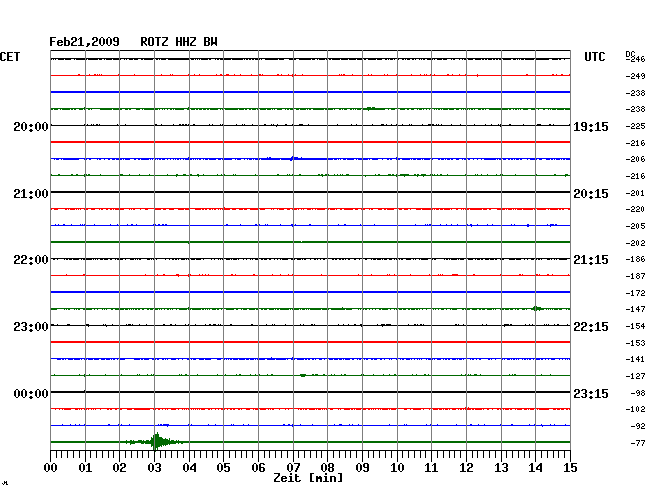Viewport: 650px width, 494px height.
Task: Click the 23:15 UTC time label
Action: [591, 393]
